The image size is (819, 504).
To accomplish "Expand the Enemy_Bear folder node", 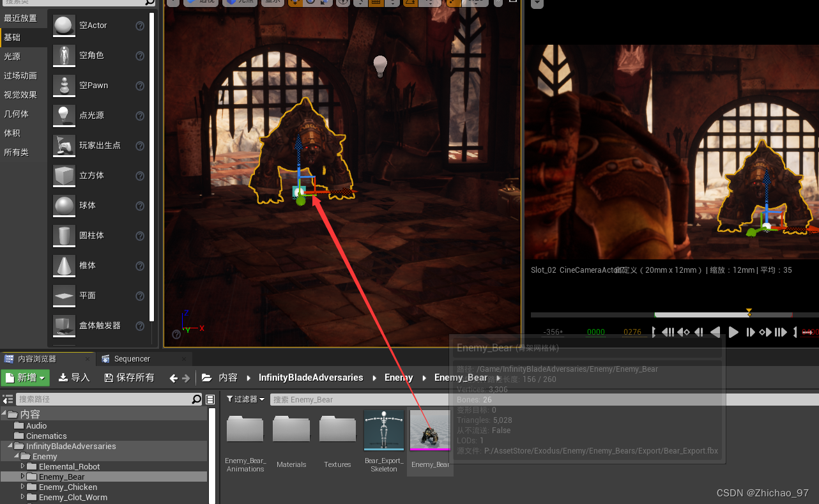I will pyautogui.click(x=23, y=477).
